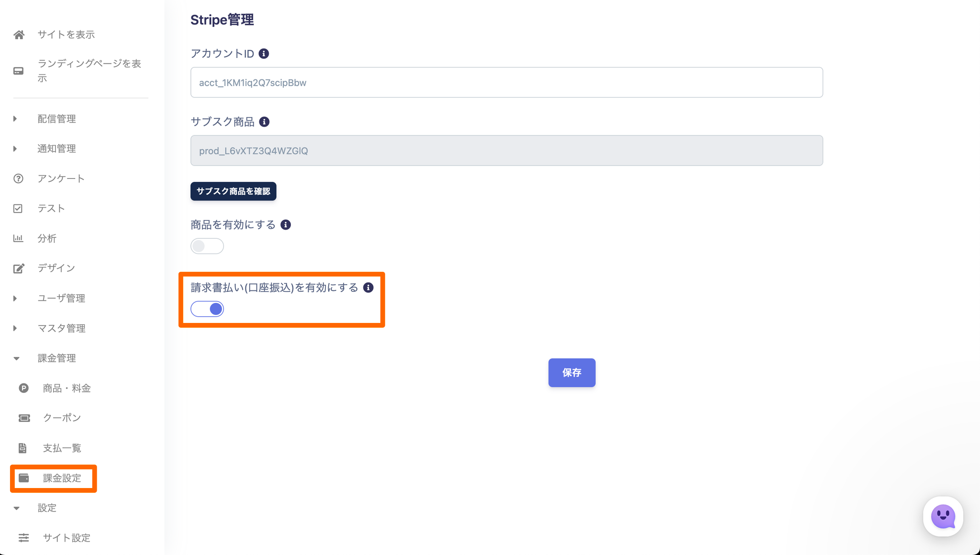The height and width of the screenshot is (555, 980).
Task: Click the question mark icon for アンケート
Action: [18, 178]
